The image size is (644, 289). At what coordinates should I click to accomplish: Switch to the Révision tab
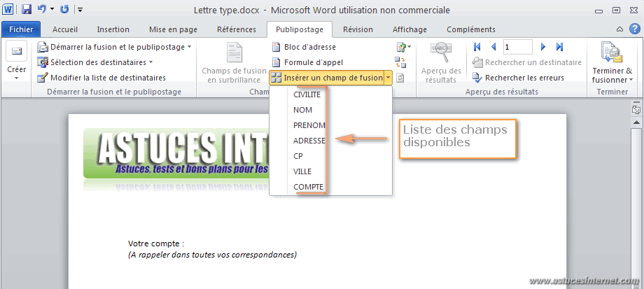pyautogui.click(x=358, y=29)
